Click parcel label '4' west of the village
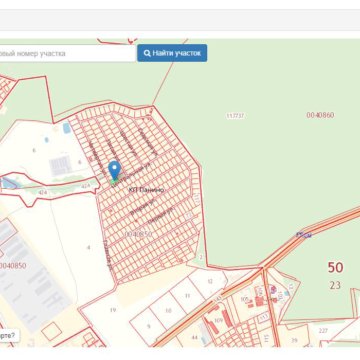Image resolution: width=360 pixels, height=360 pixels. [x=89, y=247]
